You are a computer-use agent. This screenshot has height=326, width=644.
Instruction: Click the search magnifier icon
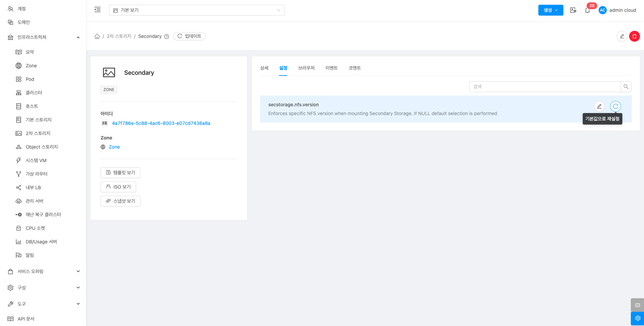point(626,87)
